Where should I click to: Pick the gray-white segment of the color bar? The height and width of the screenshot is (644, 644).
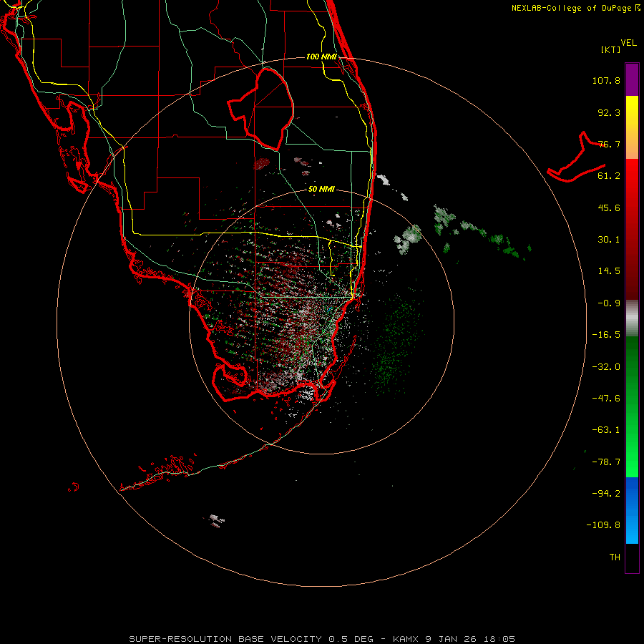coord(632,318)
